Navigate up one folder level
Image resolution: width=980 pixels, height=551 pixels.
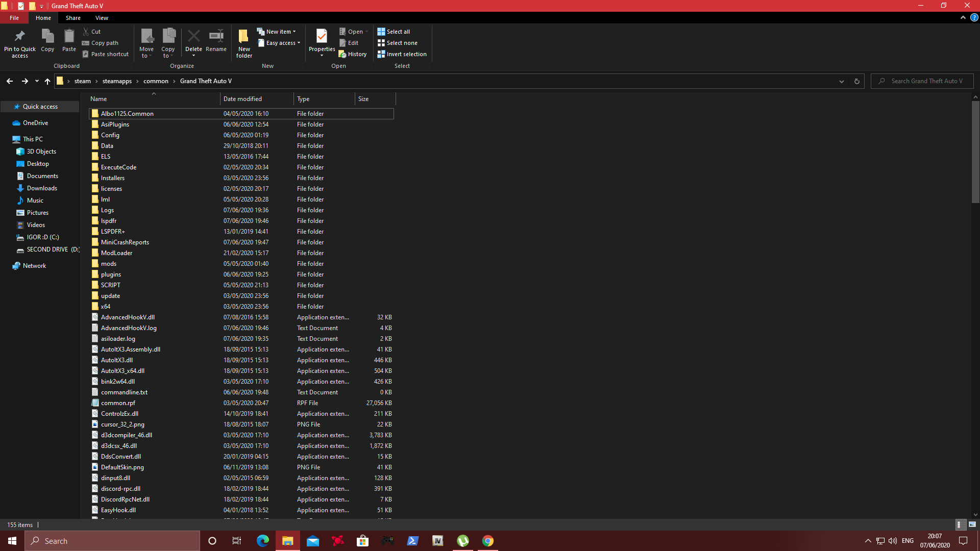pos(47,81)
